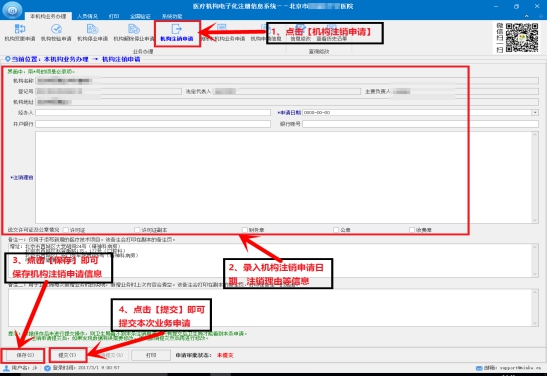Screen dimensions: 547x377
Task: Expand the 申请日期 date dropdown
Action: click(x=535, y=113)
